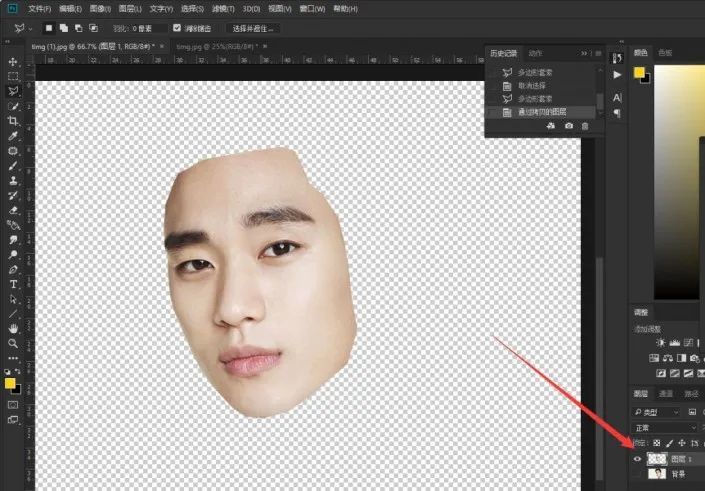Screen dimensions: 705x491
Task: Select the Crop tool
Action: [13, 121]
